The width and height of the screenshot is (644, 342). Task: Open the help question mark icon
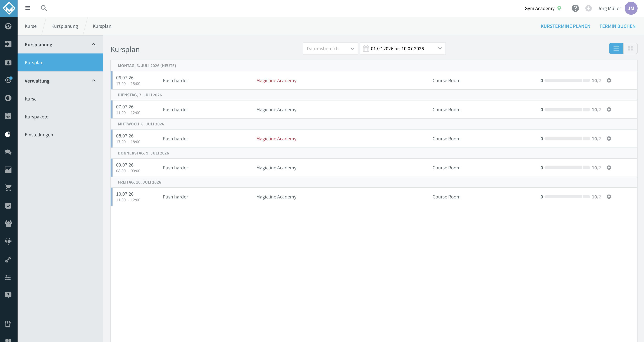[575, 8]
